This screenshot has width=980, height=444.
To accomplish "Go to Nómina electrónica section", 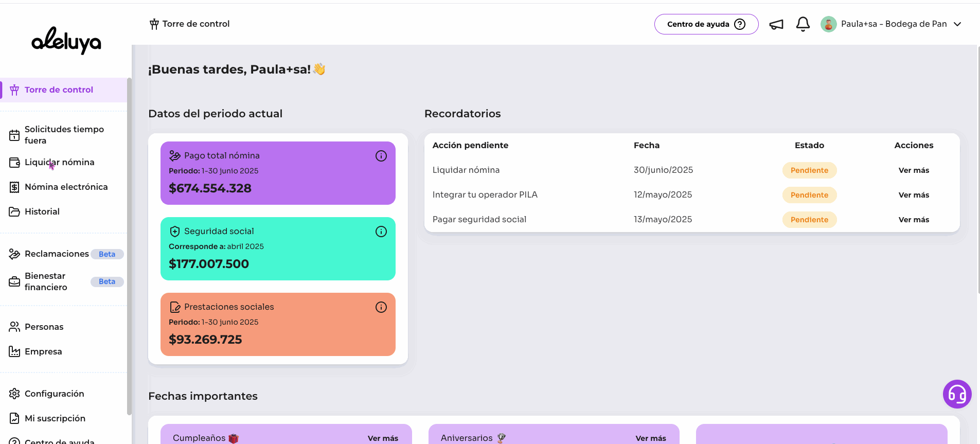I will 66,187.
